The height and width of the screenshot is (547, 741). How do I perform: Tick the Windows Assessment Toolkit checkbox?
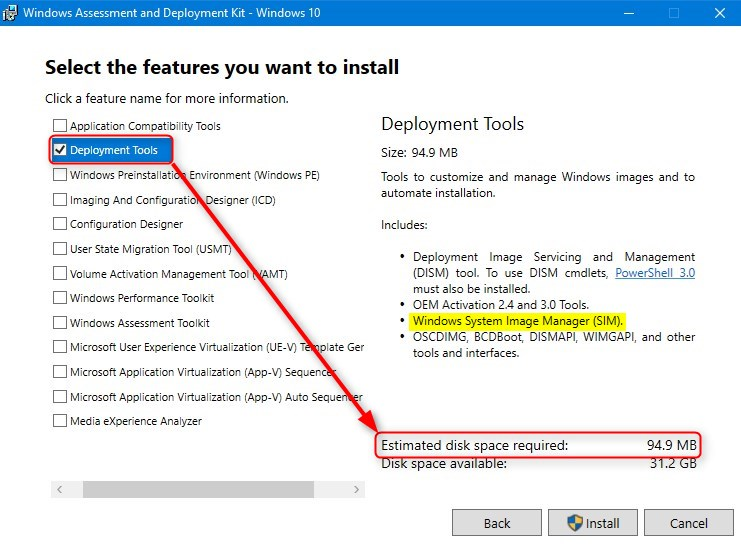pyautogui.click(x=60, y=323)
